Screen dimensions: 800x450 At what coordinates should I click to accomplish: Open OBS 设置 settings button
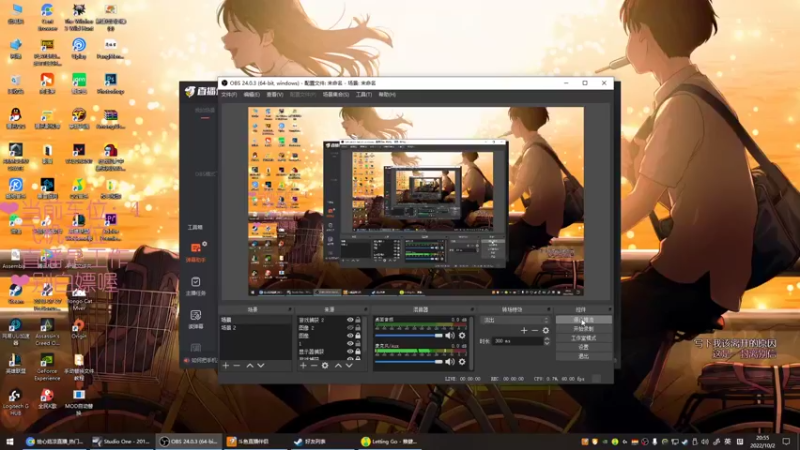point(583,347)
